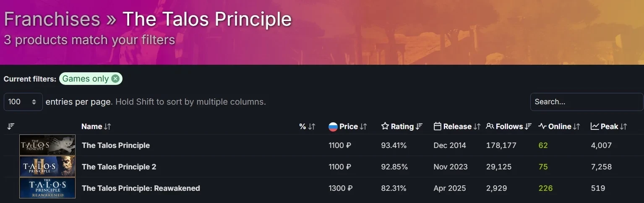
Task: Sort by Release calendar column
Action: point(457,127)
